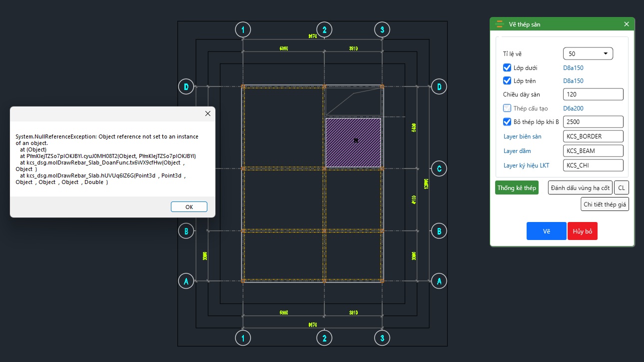This screenshot has width=644, height=362.
Task: Click the Chiều dày sàn input field
Action: click(593, 94)
